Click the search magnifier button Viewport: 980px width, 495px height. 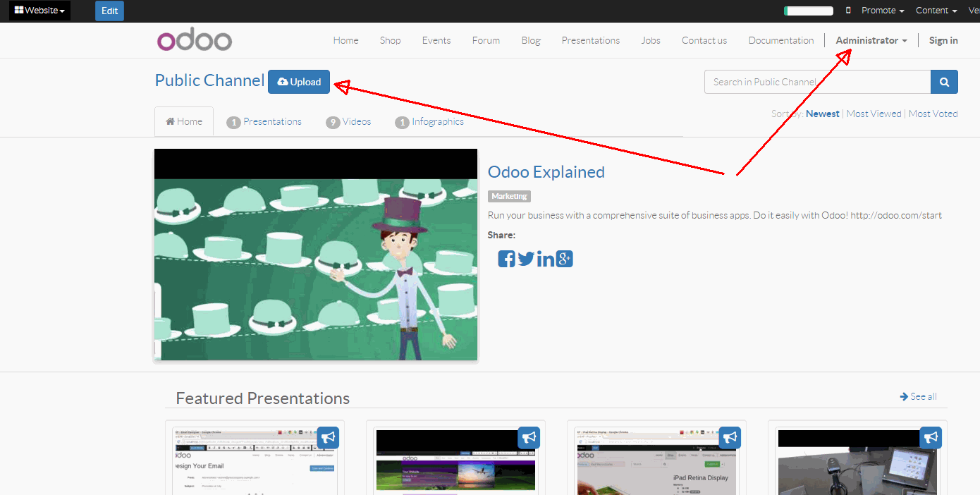(944, 82)
